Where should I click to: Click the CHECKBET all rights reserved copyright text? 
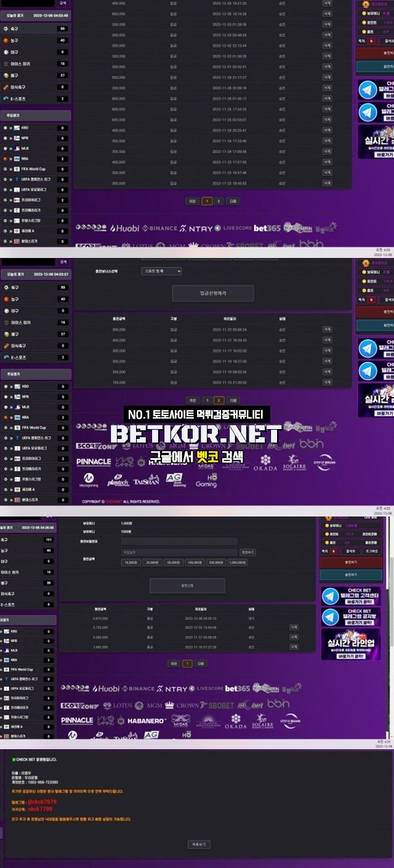point(121,502)
